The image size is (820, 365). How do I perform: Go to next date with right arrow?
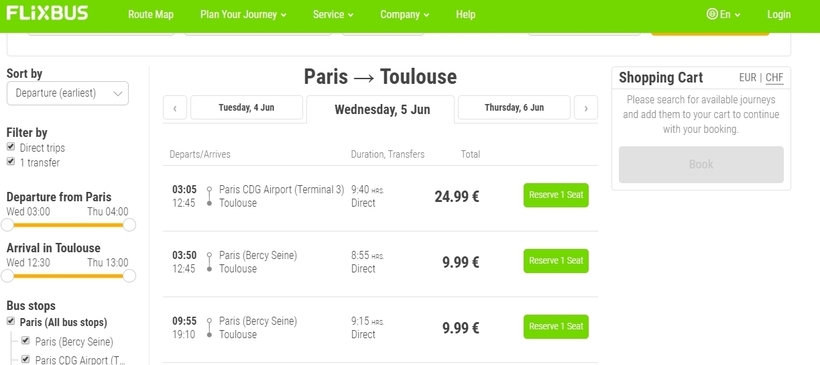click(586, 108)
